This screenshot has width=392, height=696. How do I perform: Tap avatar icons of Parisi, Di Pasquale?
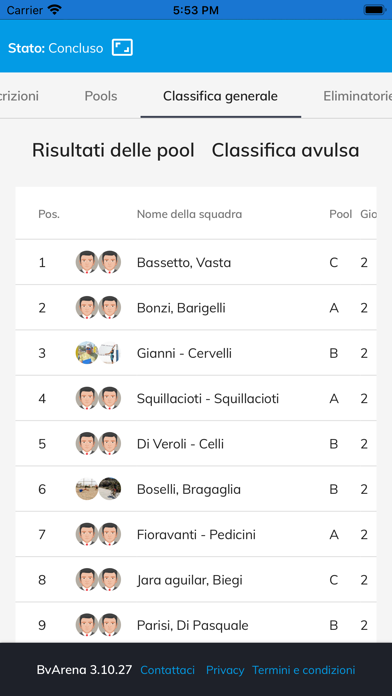point(98,625)
